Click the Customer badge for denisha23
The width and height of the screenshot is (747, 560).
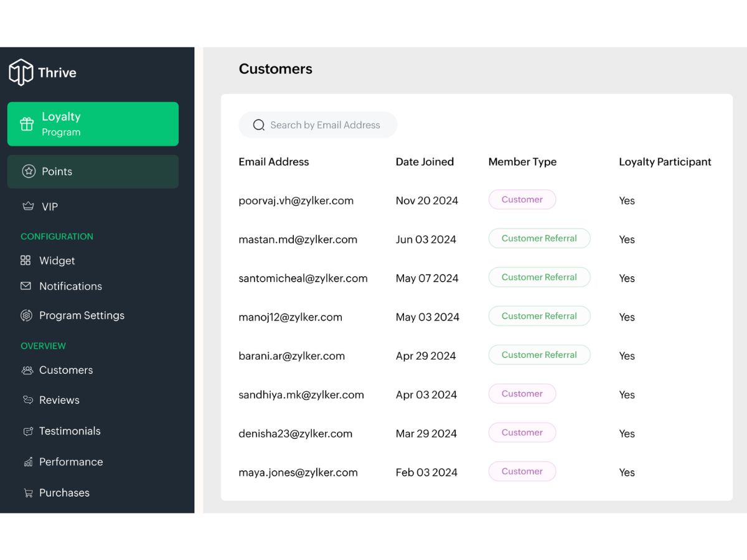click(x=522, y=432)
